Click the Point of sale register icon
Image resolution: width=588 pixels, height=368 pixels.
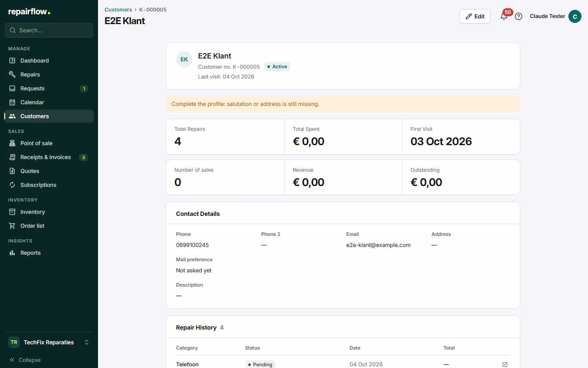(x=12, y=143)
